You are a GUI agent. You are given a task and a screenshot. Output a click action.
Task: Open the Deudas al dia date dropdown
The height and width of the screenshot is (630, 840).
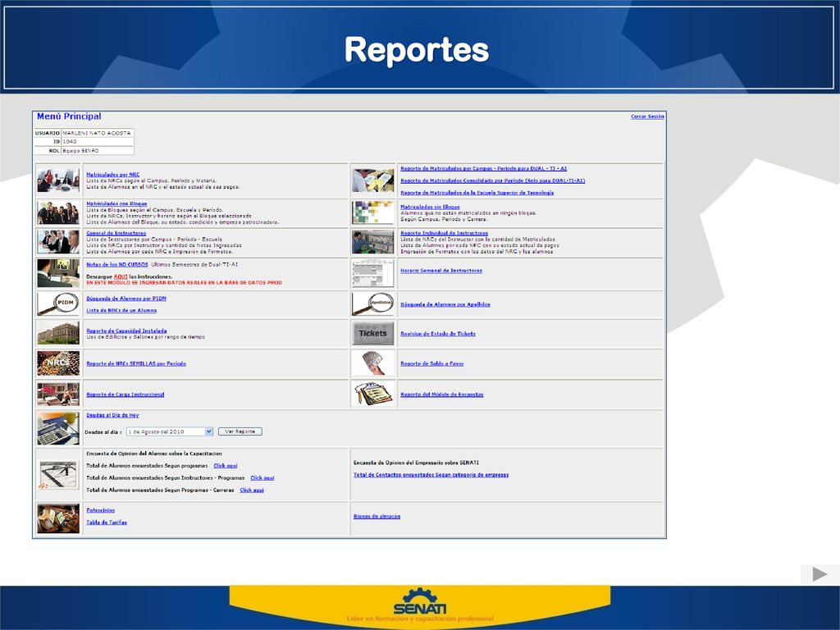(x=170, y=431)
